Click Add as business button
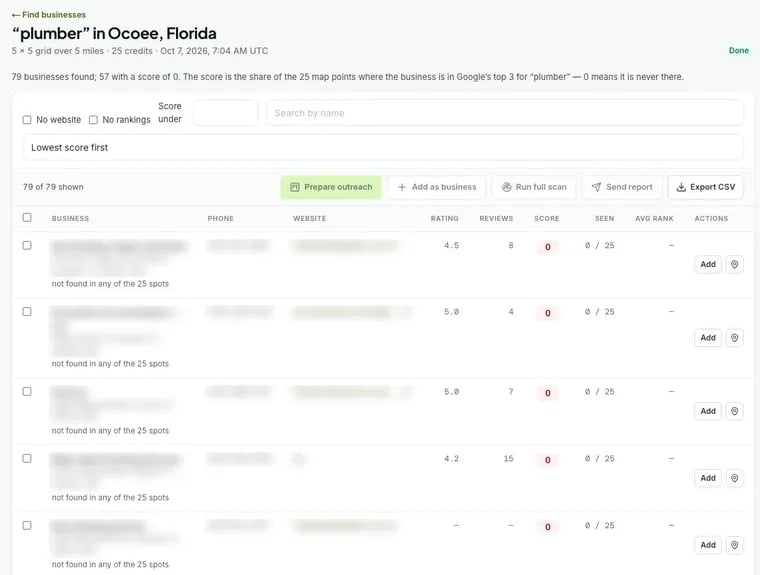This screenshot has width=760, height=575. click(x=437, y=187)
